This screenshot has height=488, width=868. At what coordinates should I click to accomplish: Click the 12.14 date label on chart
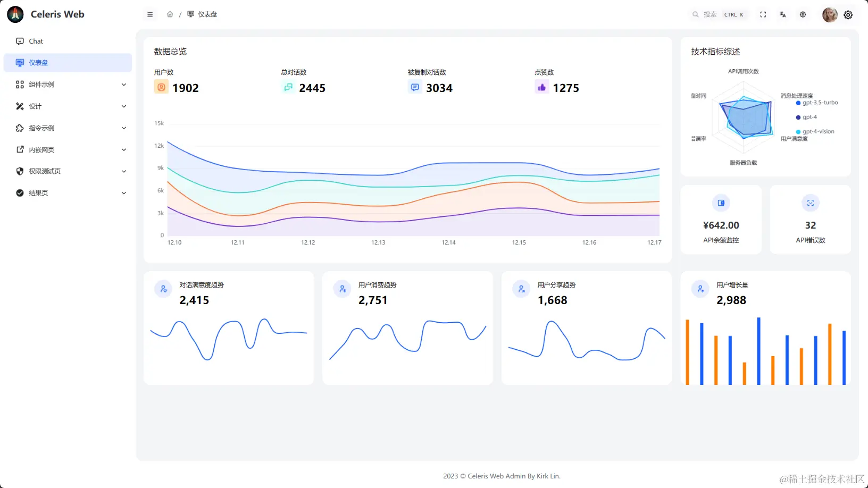[448, 242]
